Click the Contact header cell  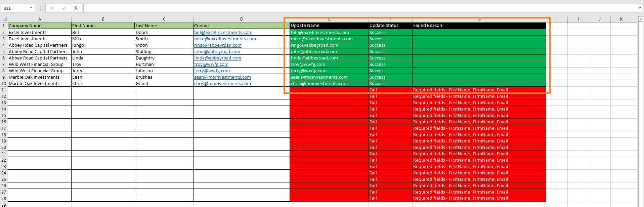point(242,26)
